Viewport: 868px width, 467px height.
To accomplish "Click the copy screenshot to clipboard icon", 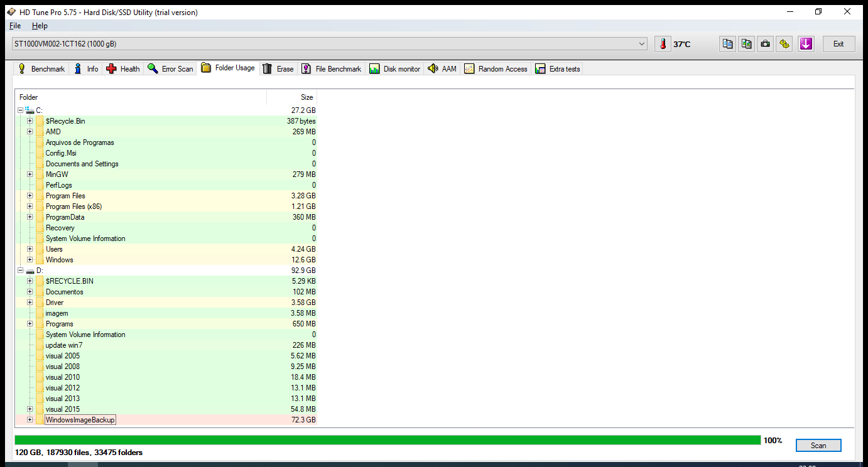I will point(746,44).
